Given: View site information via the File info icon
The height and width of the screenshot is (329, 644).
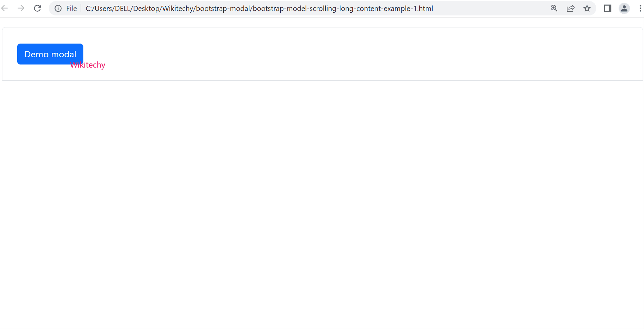Looking at the screenshot, I should tap(58, 8).
